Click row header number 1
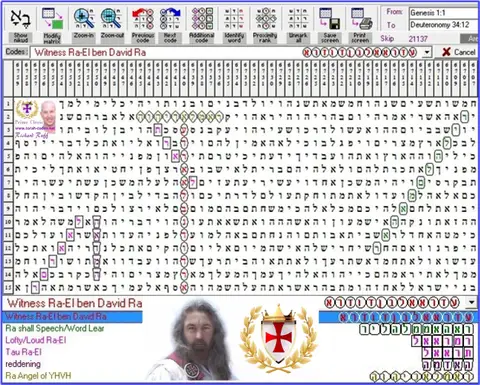The height and width of the screenshot is (385, 480). [x=8, y=103]
